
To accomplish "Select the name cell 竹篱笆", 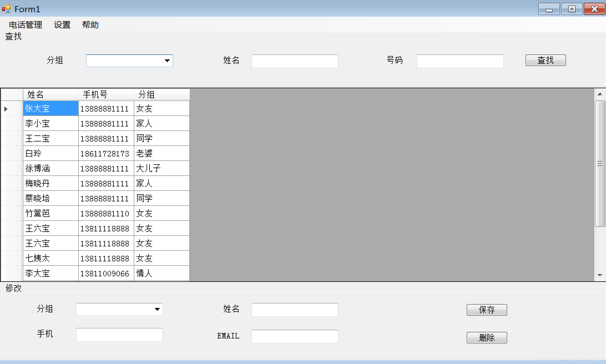I will pos(51,213).
